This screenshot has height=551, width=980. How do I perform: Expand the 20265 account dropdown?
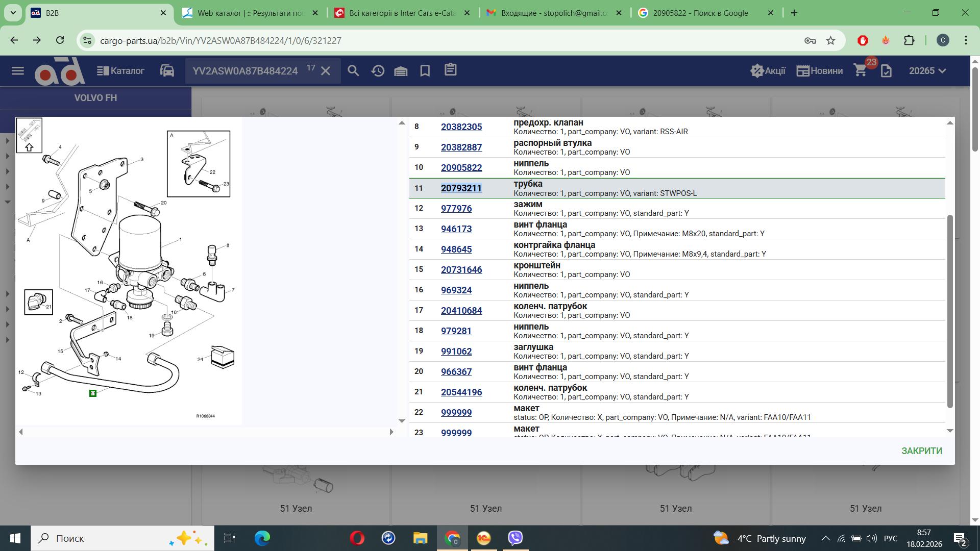[927, 71]
